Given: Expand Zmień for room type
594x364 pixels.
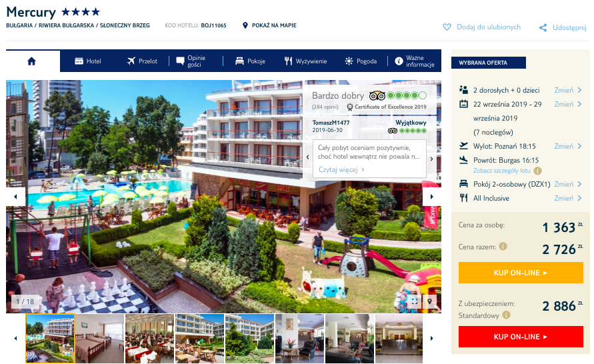Looking at the screenshot, I should tap(567, 184).
